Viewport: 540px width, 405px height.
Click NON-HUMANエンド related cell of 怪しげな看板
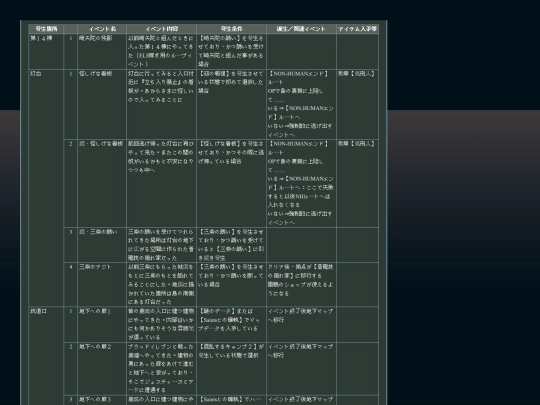[x=301, y=104]
